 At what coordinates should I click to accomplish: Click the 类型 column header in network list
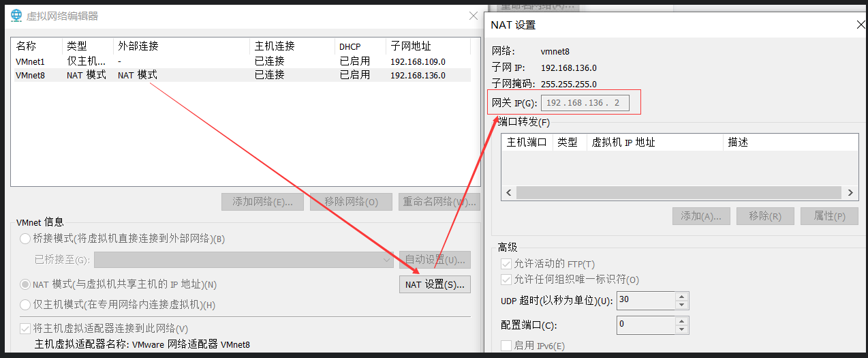(x=77, y=46)
